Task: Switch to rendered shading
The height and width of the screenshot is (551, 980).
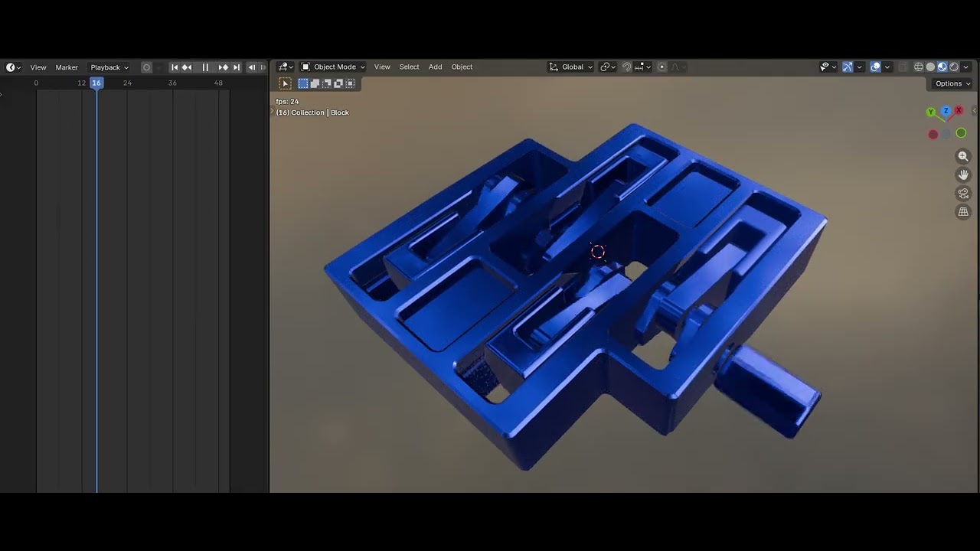Action: tap(954, 67)
